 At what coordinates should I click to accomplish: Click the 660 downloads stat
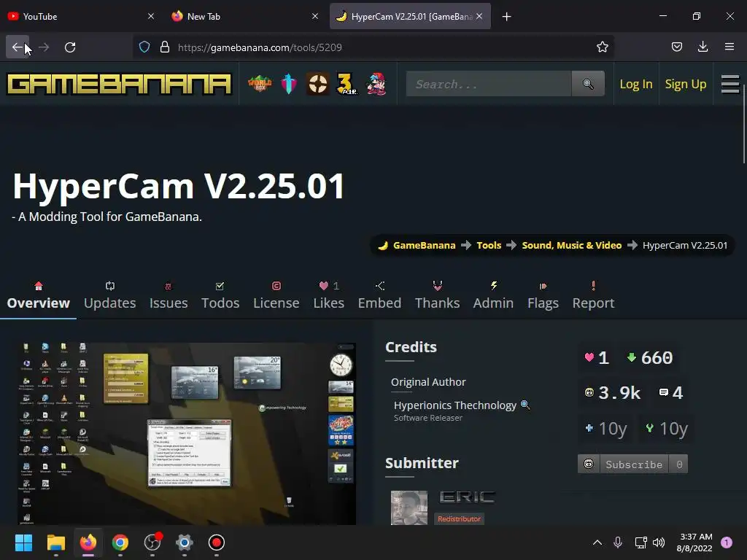point(650,357)
